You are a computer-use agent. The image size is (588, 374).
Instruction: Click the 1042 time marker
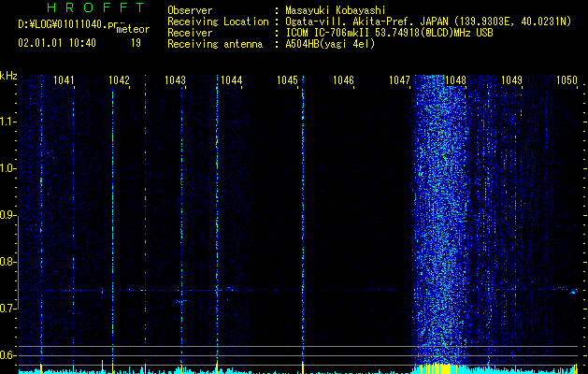pos(119,80)
